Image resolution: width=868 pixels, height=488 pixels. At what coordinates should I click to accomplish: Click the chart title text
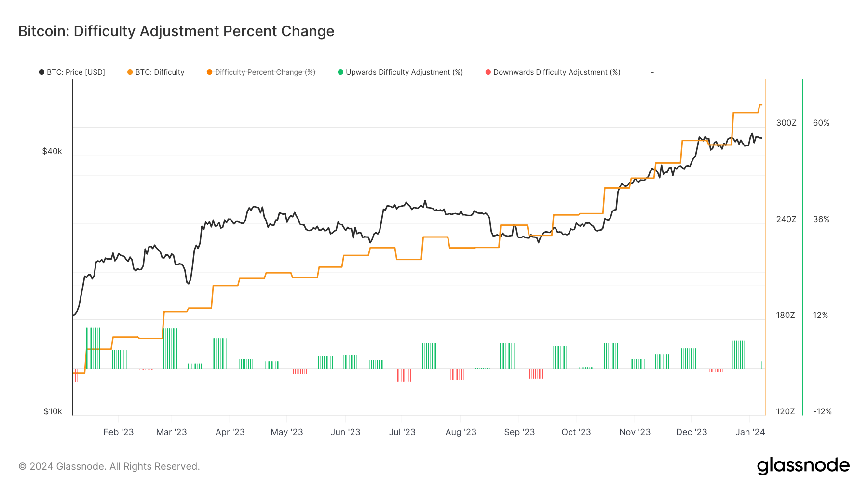pos(176,31)
